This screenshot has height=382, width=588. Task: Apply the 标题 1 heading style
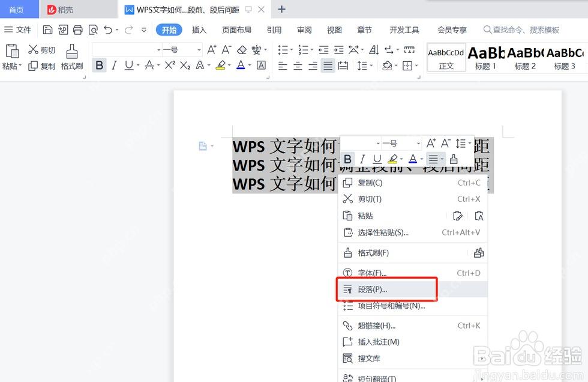click(485, 58)
